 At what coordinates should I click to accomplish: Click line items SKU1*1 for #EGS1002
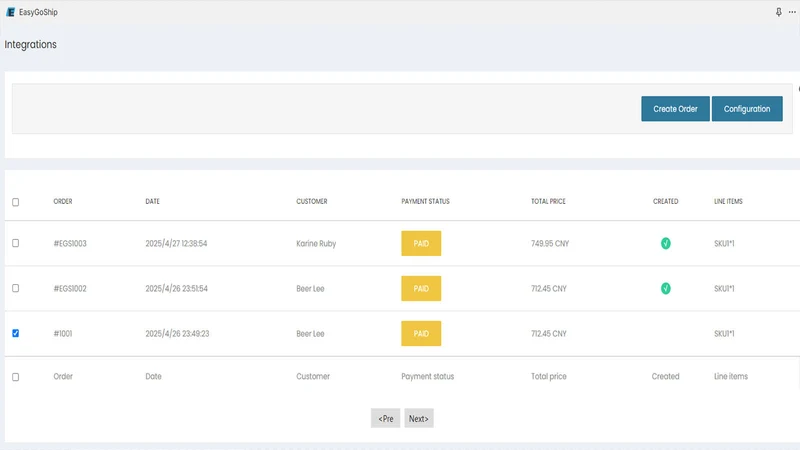pos(724,288)
